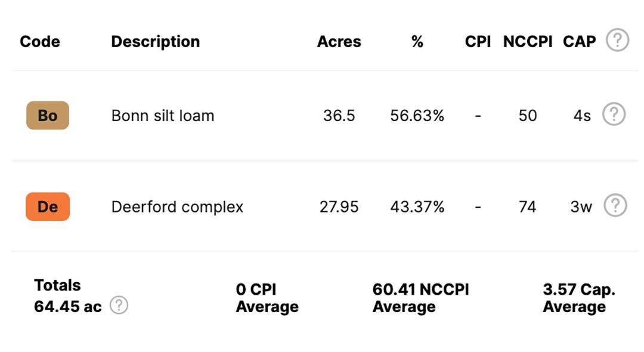Select the Bo soil code badge
This screenshot has width=644, height=352.
click(48, 115)
